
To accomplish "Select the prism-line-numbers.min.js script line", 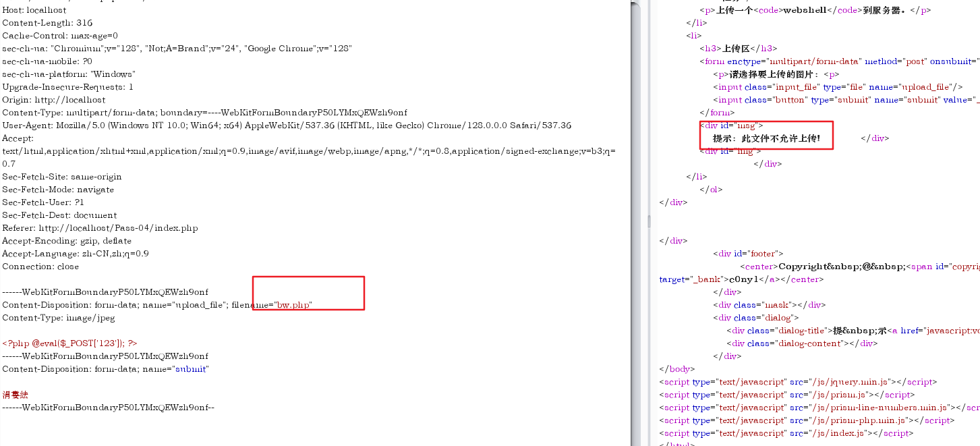I will [819, 408].
